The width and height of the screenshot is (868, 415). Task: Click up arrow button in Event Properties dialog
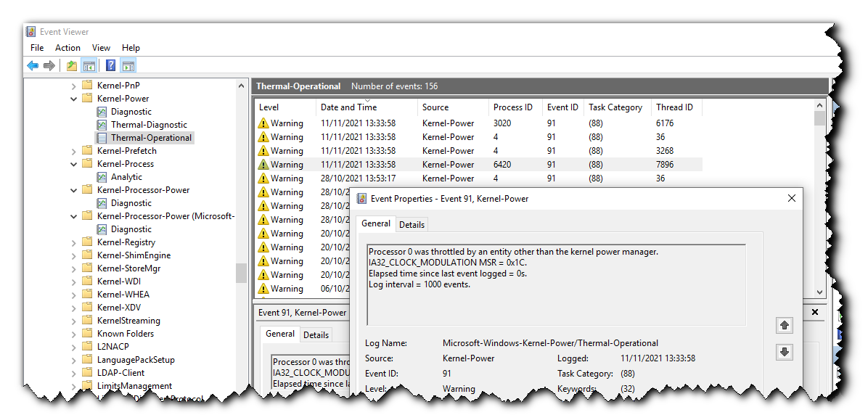click(784, 326)
